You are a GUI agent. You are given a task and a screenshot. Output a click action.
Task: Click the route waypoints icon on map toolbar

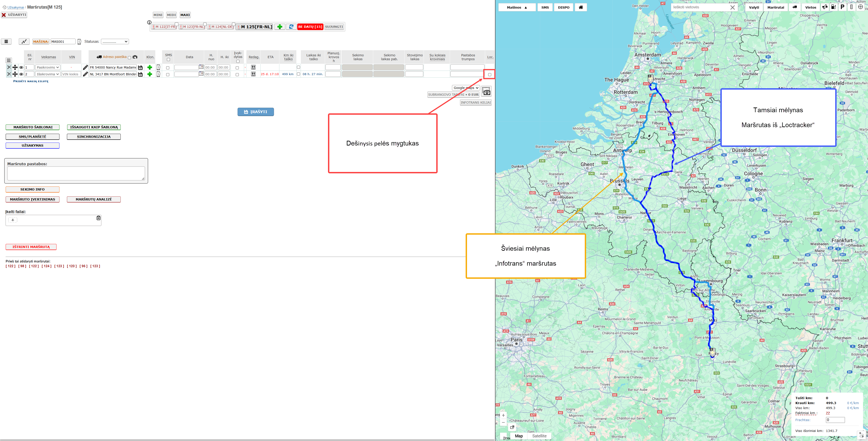coord(825,7)
